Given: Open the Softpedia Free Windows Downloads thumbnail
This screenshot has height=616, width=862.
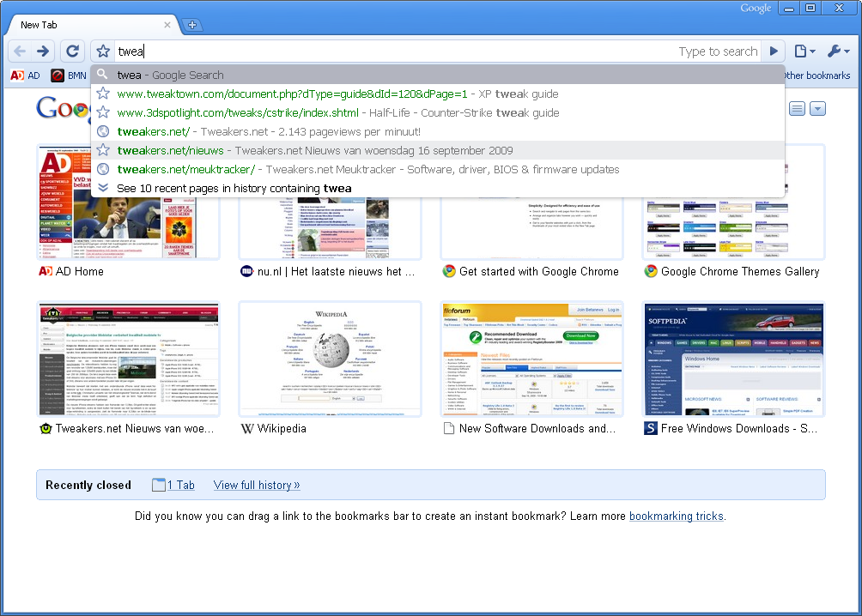Looking at the screenshot, I should (734, 359).
